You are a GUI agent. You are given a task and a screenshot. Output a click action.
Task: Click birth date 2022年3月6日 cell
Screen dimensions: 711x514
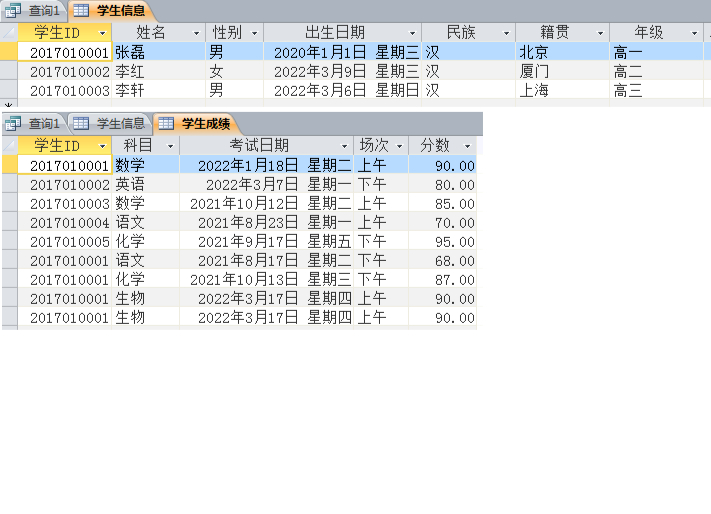(x=343, y=90)
